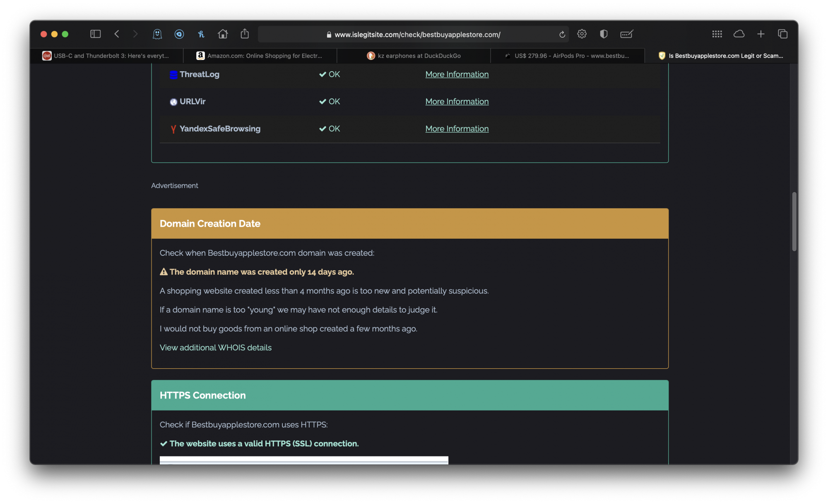Open iCloud tabs cloud icon
Image resolution: width=828 pixels, height=504 pixels.
click(739, 34)
